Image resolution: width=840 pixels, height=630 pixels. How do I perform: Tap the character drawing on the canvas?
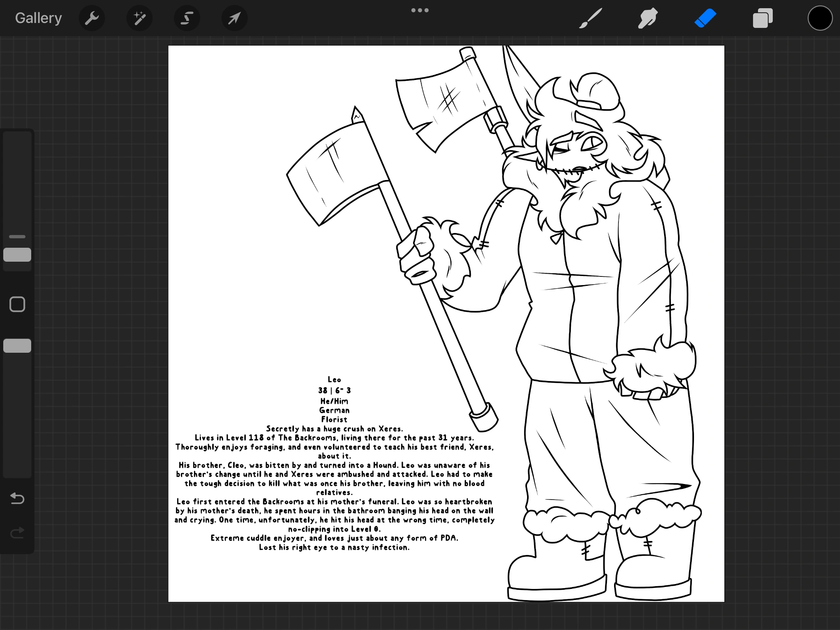[574, 287]
